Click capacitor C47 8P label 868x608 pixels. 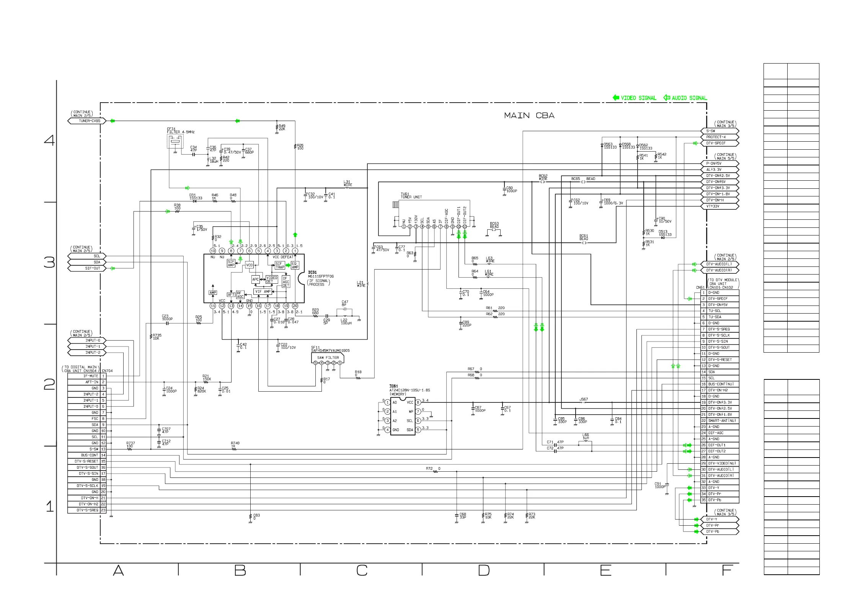coord(345,304)
